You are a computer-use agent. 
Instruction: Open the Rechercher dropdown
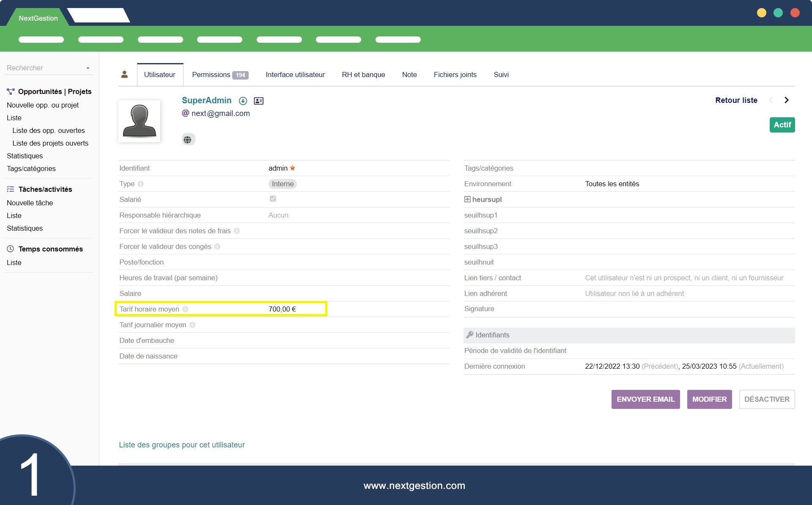[48, 68]
